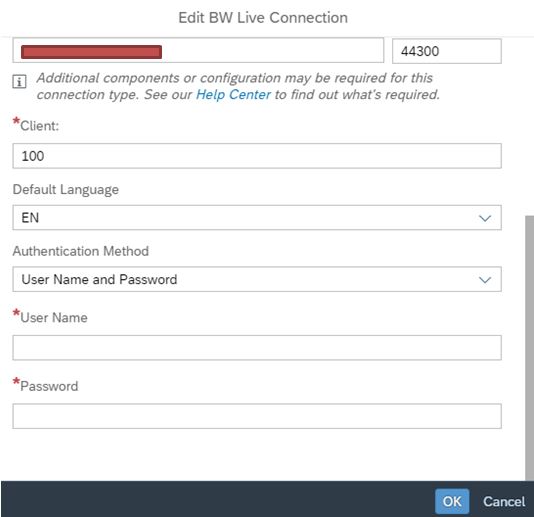
Task: Click the empty Password input
Action: 257,416
